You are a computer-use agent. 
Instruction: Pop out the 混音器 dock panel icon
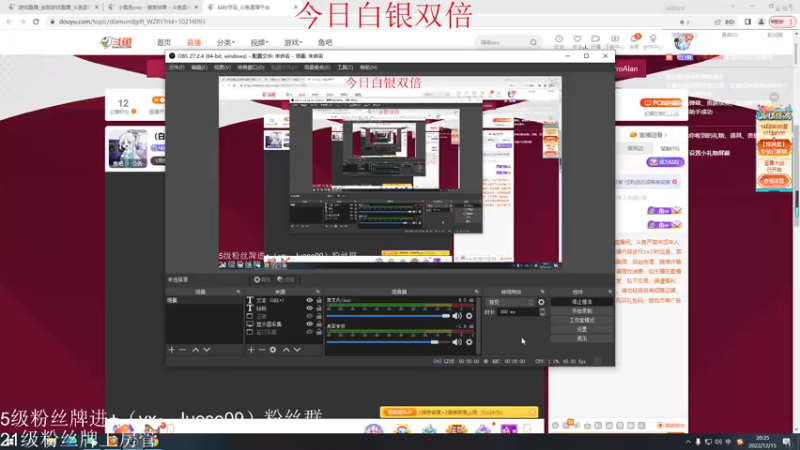tap(477, 292)
